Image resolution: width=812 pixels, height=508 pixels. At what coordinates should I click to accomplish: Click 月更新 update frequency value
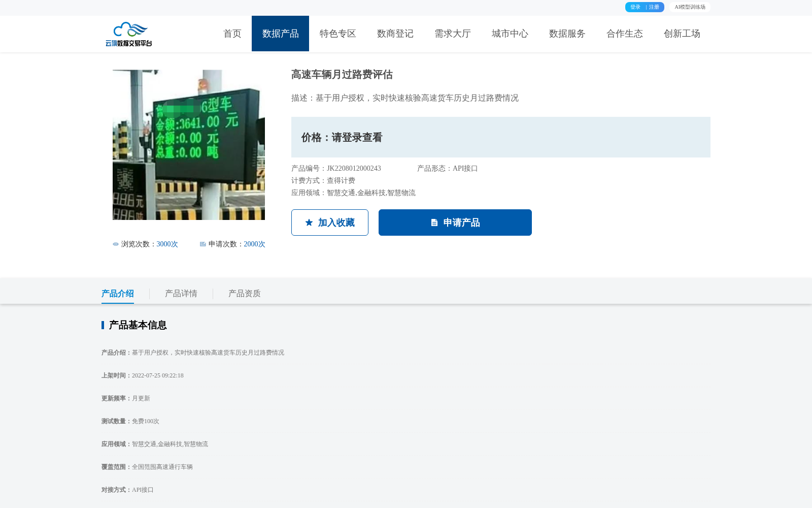coord(141,398)
